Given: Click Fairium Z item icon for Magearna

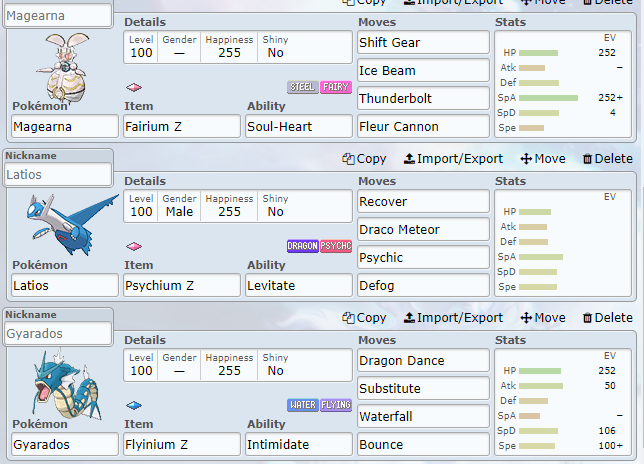Looking at the screenshot, I should [x=134, y=87].
